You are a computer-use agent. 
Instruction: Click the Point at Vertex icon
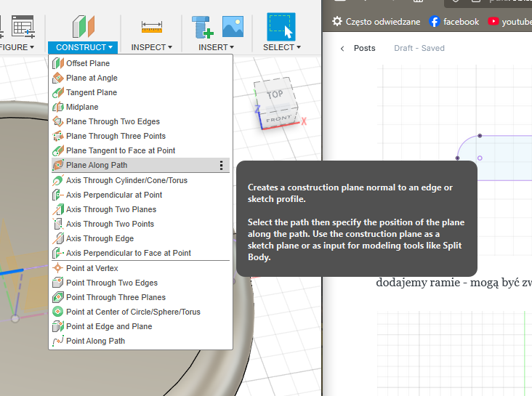tap(58, 268)
